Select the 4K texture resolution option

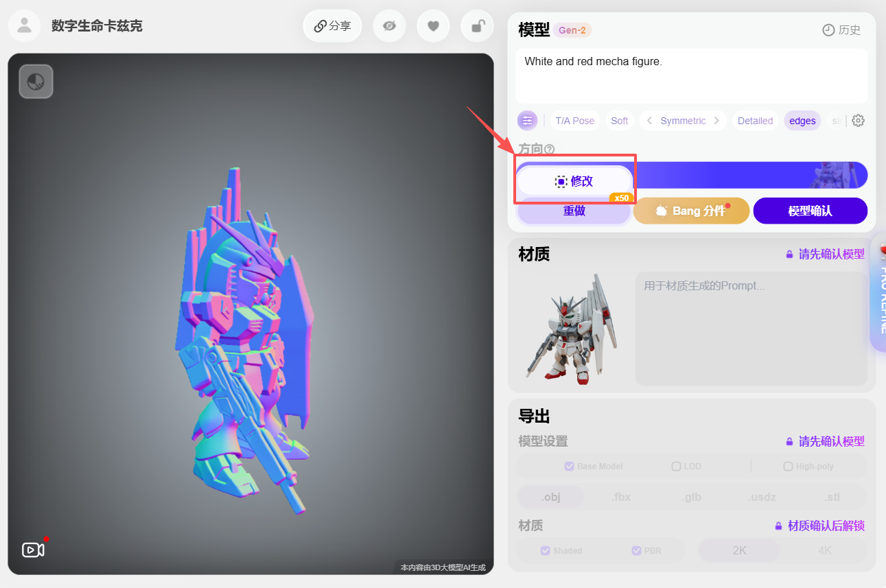pyautogui.click(x=824, y=550)
